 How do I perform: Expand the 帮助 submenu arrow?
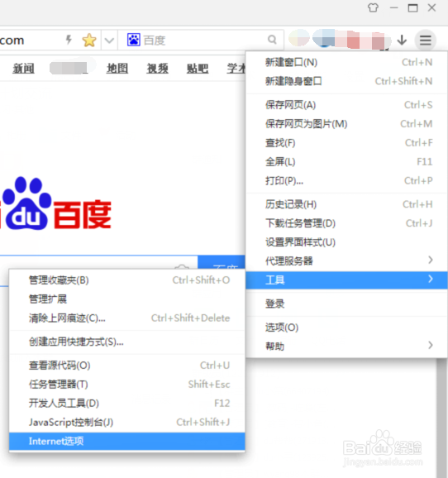[x=431, y=346]
